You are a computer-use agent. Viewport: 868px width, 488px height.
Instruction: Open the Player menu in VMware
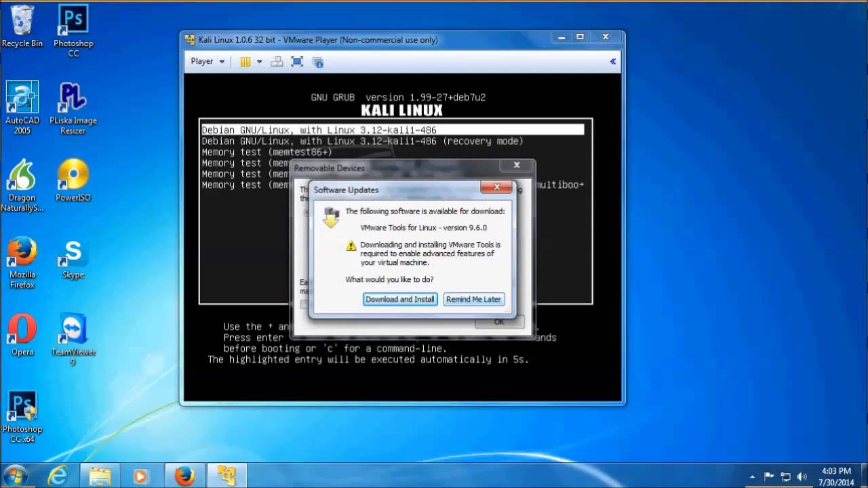click(x=207, y=61)
